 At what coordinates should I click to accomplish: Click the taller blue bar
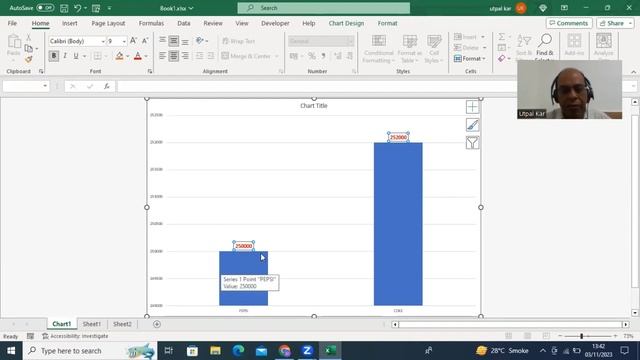(x=398, y=224)
